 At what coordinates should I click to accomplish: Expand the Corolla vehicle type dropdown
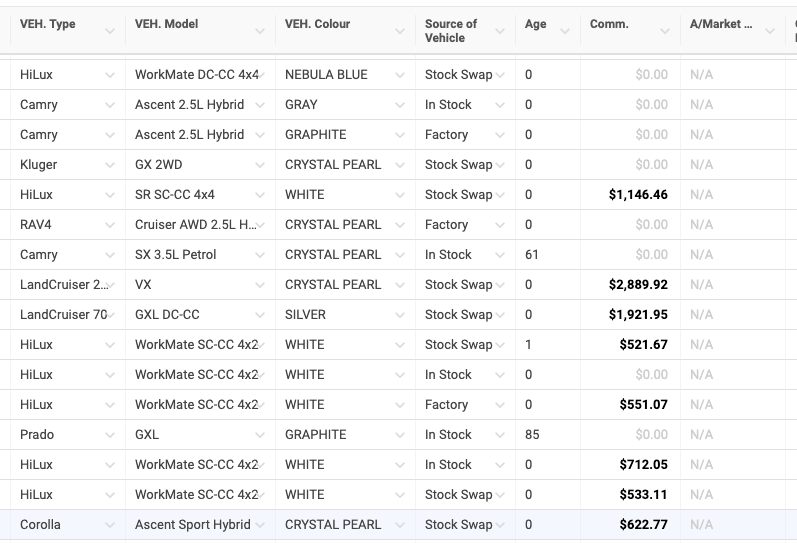coord(110,525)
